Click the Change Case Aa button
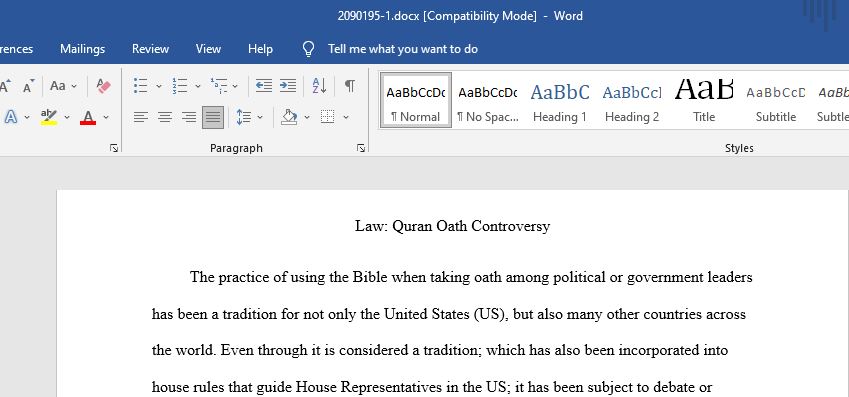This screenshot has width=849, height=397. (x=57, y=86)
